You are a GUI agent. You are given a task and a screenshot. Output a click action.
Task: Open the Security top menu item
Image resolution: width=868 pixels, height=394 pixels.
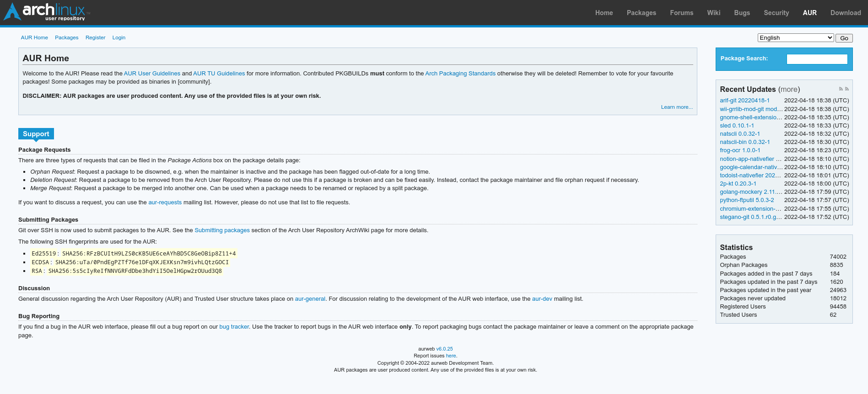point(776,13)
